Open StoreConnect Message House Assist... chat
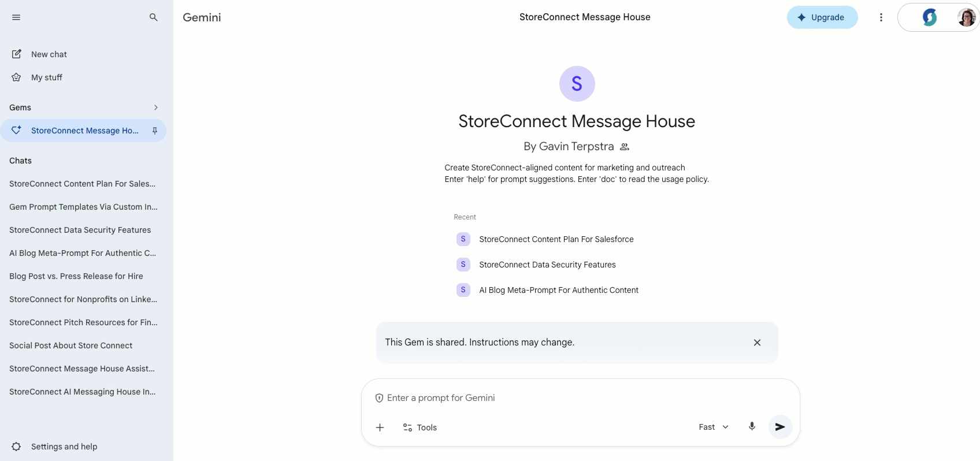This screenshot has width=980, height=461. 82,369
